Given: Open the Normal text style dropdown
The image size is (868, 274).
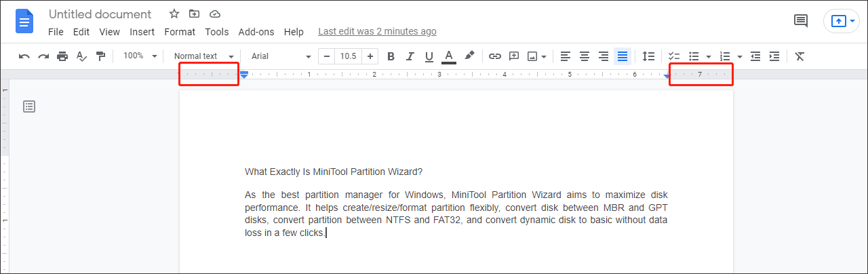Looking at the screenshot, I should [x=203, y=56].
